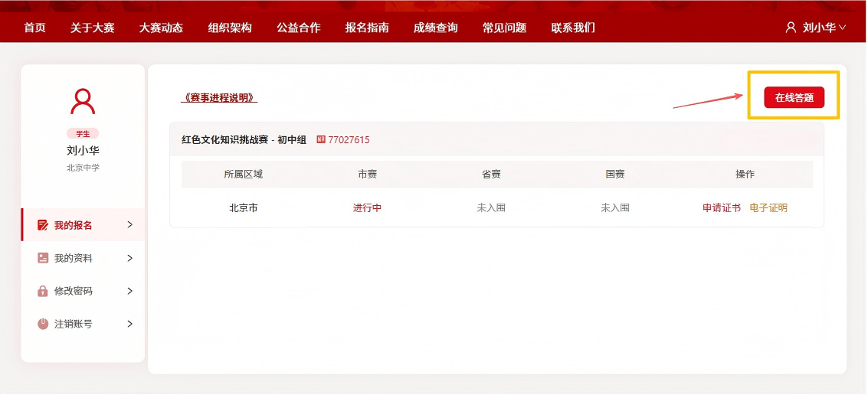Viewport: 868px width, 395px height.
Task: Click the registration number NO badge icon
Action: pyautogui.click(x=321, y=139)
